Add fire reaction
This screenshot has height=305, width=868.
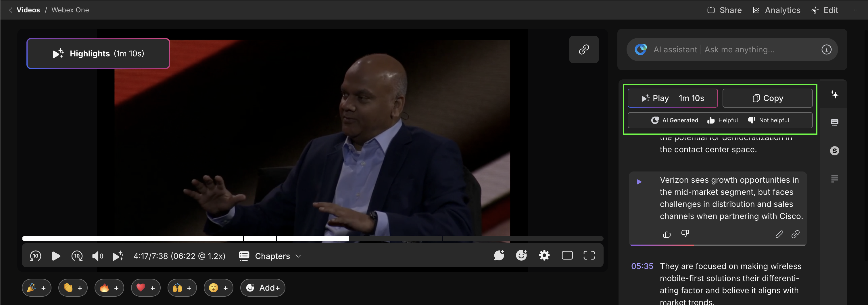(110, 288)
